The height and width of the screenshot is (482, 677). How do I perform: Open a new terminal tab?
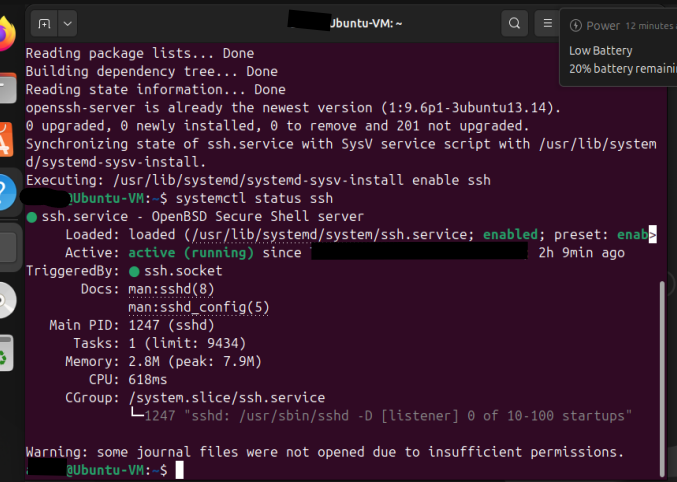(x=44, y=23)
